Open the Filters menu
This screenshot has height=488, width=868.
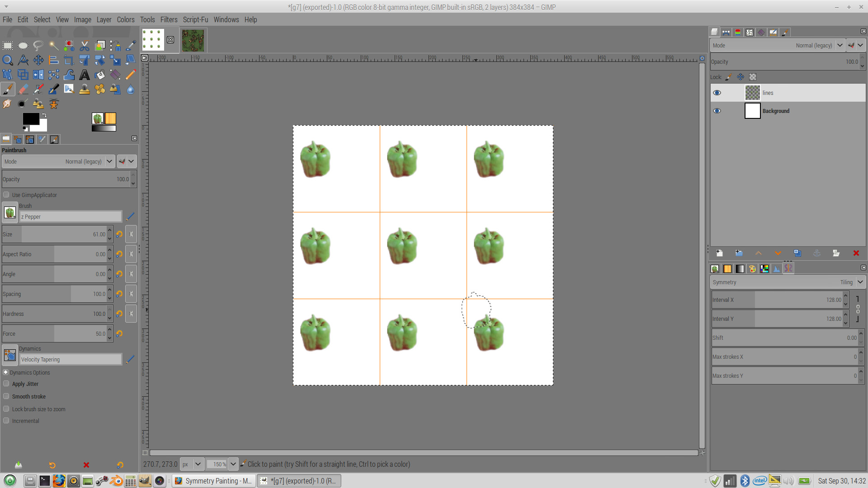coord(169,19)
